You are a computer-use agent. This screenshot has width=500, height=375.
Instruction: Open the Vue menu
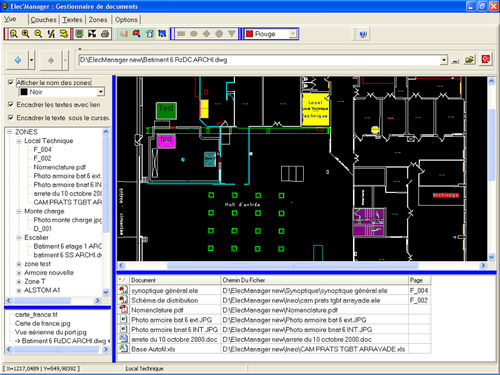tap(10, 19)
